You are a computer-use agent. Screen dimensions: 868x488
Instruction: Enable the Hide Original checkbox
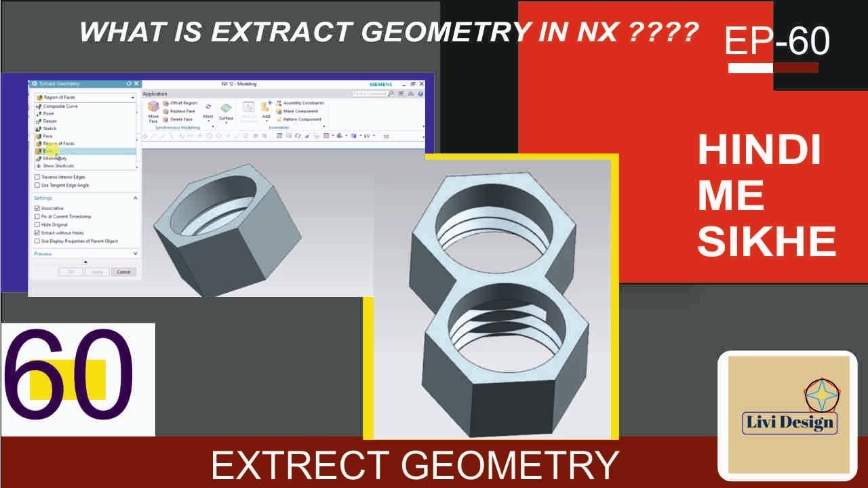pyautogui.click(x=37, y=224)
